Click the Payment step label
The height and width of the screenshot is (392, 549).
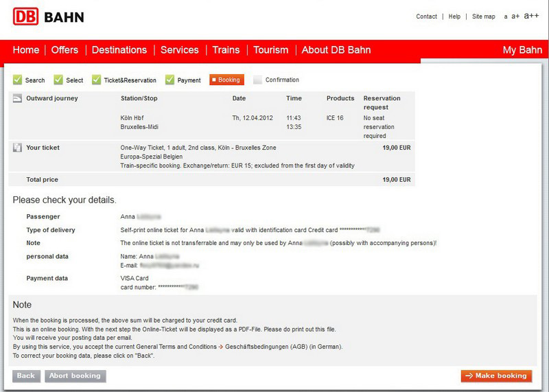189,80
